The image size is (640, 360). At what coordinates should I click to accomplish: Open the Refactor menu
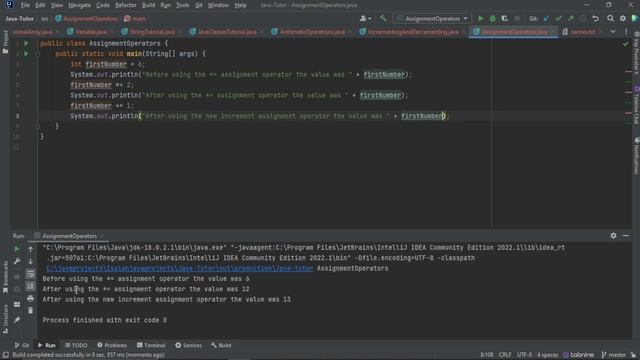125,5
